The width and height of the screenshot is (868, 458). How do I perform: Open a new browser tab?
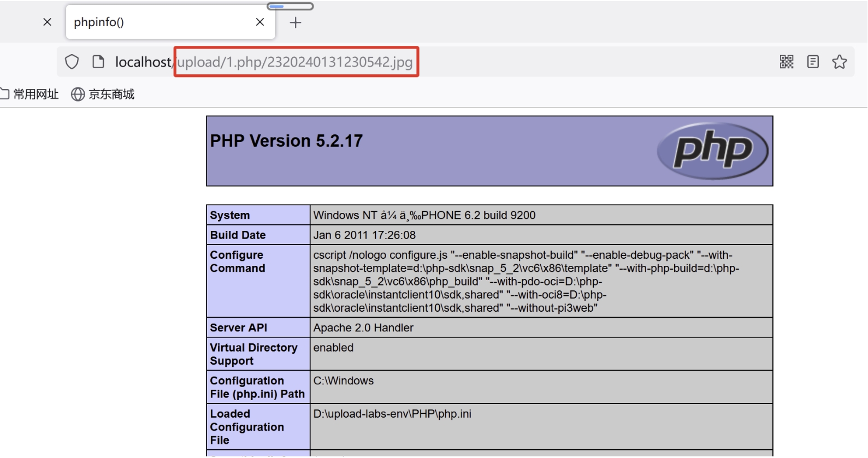coord(296,22)
